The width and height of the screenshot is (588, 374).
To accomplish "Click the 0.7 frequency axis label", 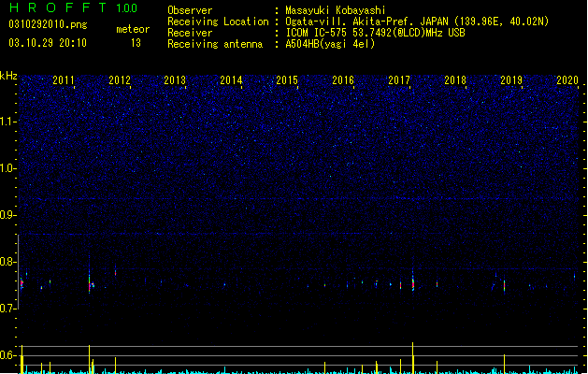I will coord(8,309).
